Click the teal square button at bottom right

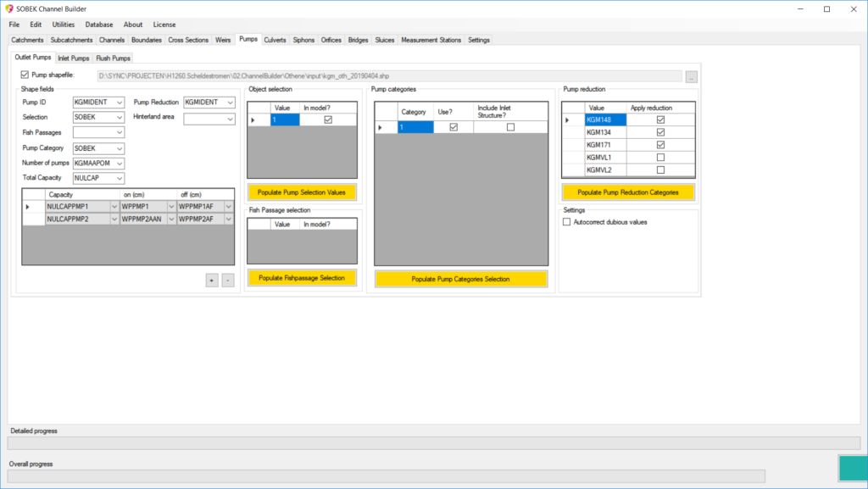click(851, 469)
